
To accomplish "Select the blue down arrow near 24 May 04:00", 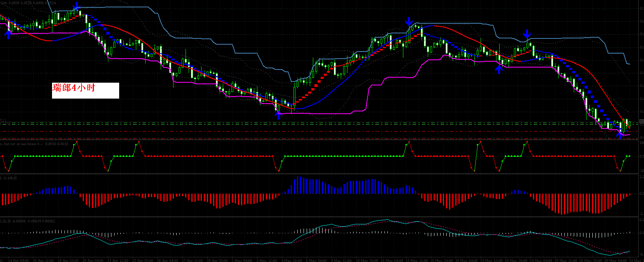I will 526,34.
